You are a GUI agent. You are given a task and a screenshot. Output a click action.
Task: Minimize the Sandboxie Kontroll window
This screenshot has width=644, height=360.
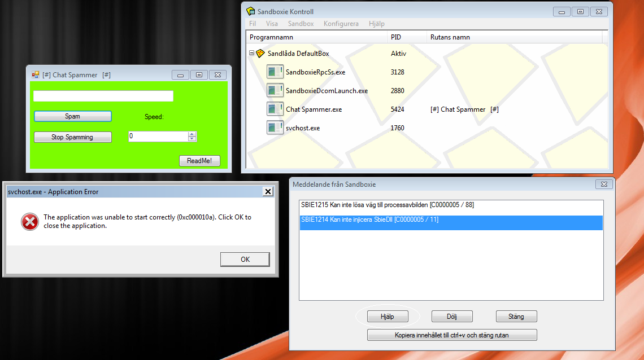[562, 12]
